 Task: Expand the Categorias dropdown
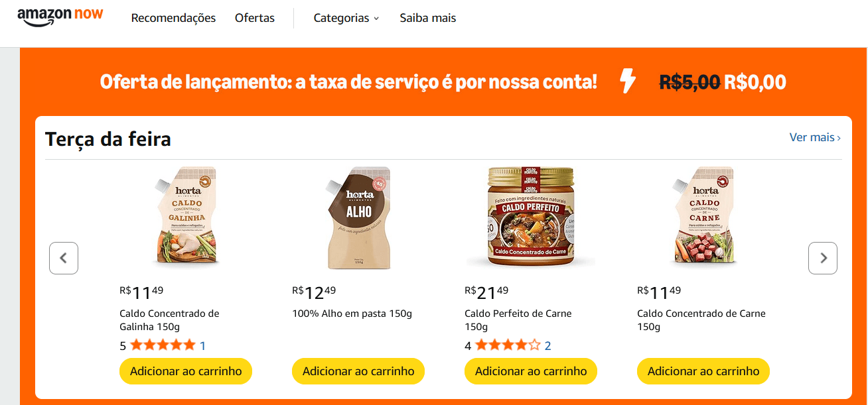coord(346,18)
